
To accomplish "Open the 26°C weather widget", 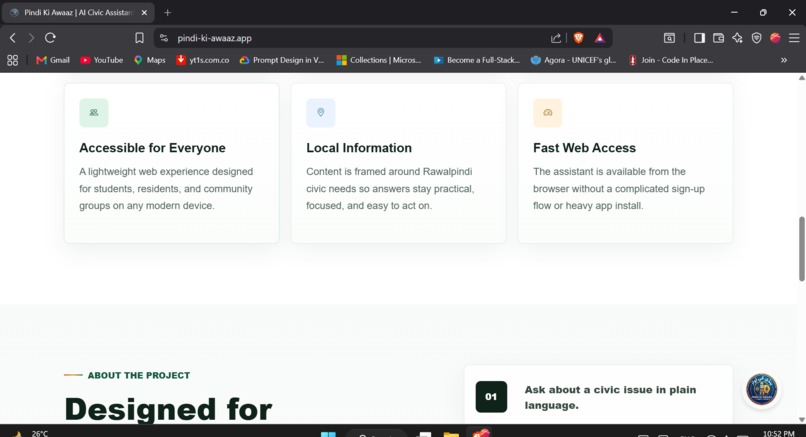I will click(x=31, y=433).
